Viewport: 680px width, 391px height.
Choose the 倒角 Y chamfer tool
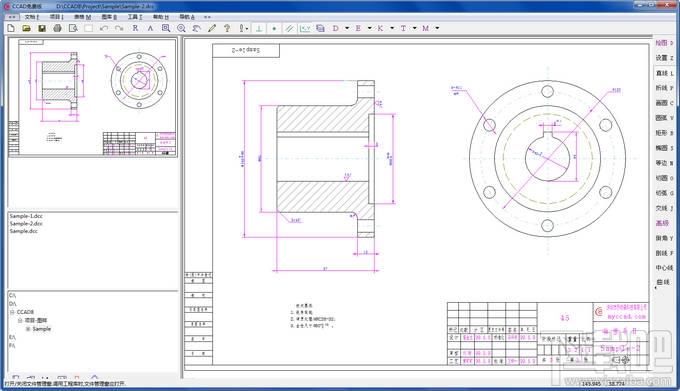(664, 238)
